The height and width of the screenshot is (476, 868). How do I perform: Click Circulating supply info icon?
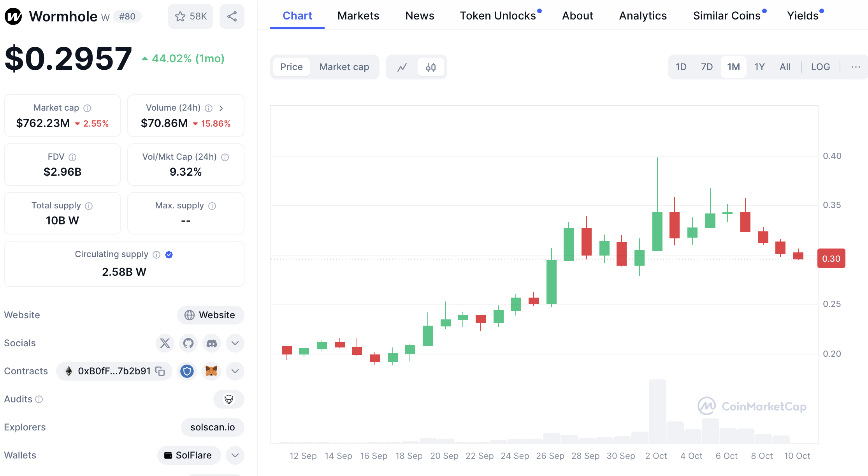pyautogui.click(x=156, y=254)
